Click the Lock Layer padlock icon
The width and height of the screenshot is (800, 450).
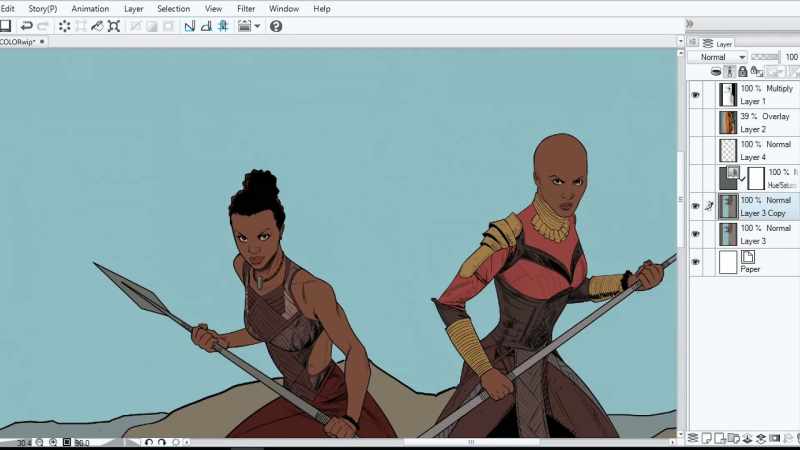tap(743, 71)
